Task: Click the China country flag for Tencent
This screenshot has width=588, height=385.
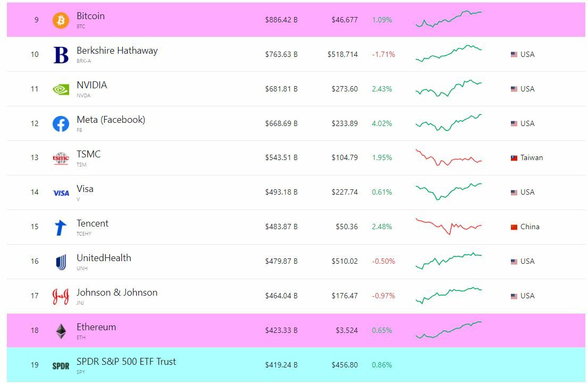Action: click(x=514, y=227)
